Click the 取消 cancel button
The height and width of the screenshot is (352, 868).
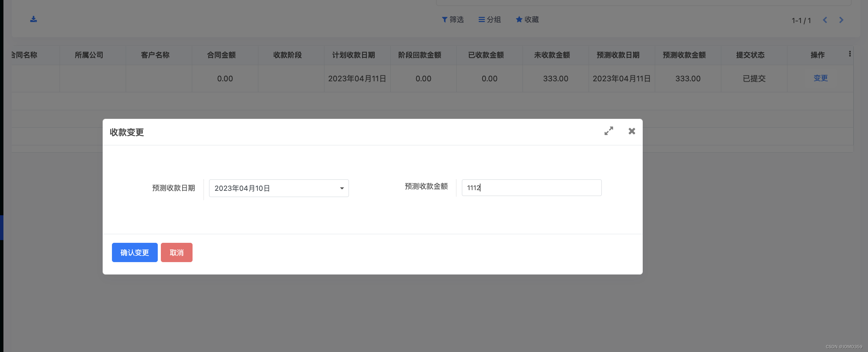[176, 252]
